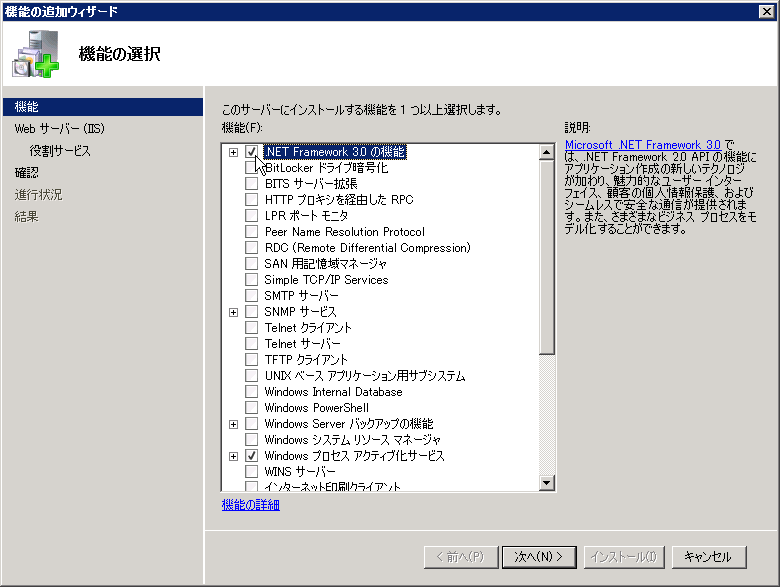The height and width of the screenshot is (587, 780).
Task: Uncheck .NET Framework 3.0 の機能 checkbox
Action: 252,152
